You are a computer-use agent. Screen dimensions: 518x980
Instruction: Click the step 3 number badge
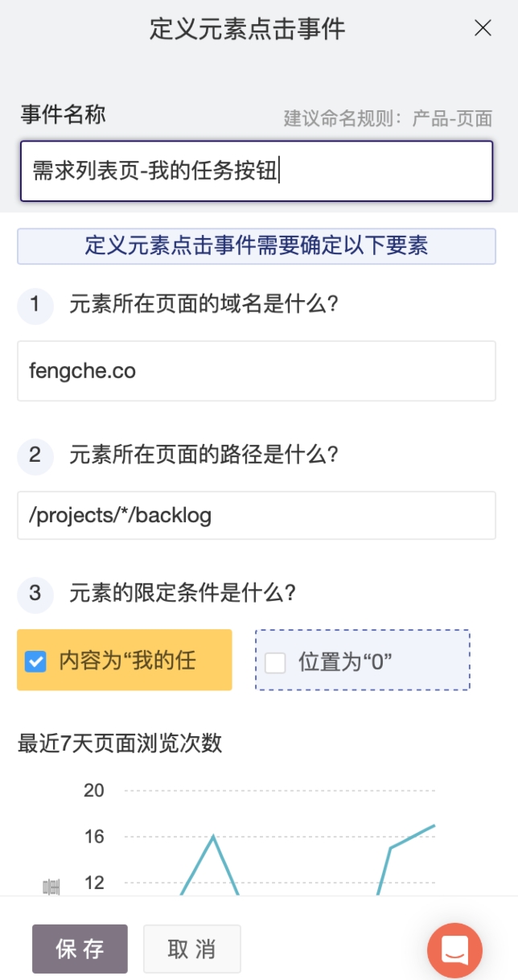(x=35, y=594)
